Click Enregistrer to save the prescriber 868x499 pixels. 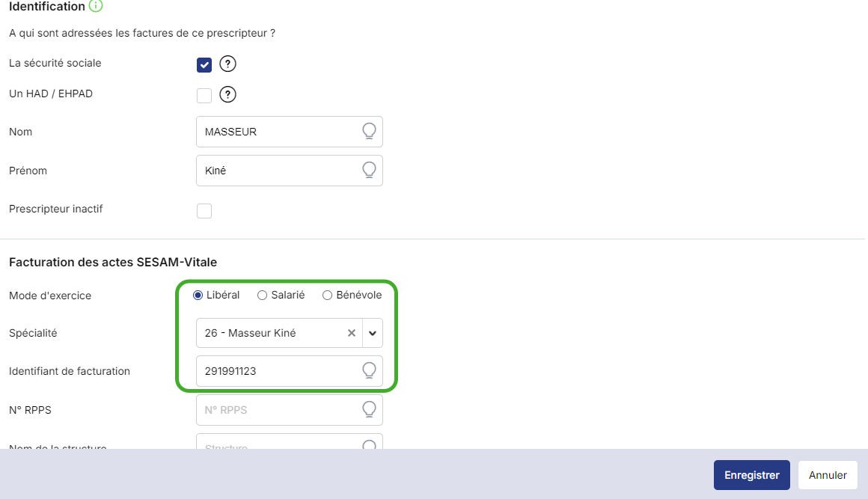tap(751, 475)
